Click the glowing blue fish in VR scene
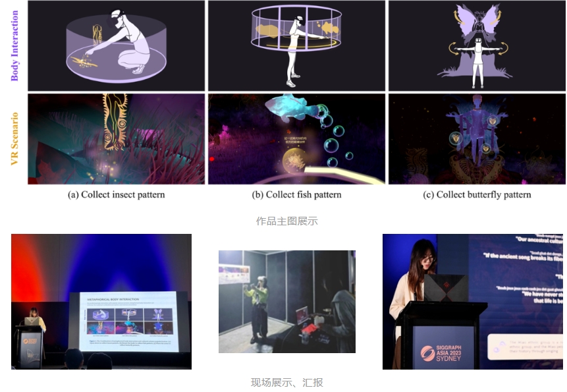 point(290,107)
